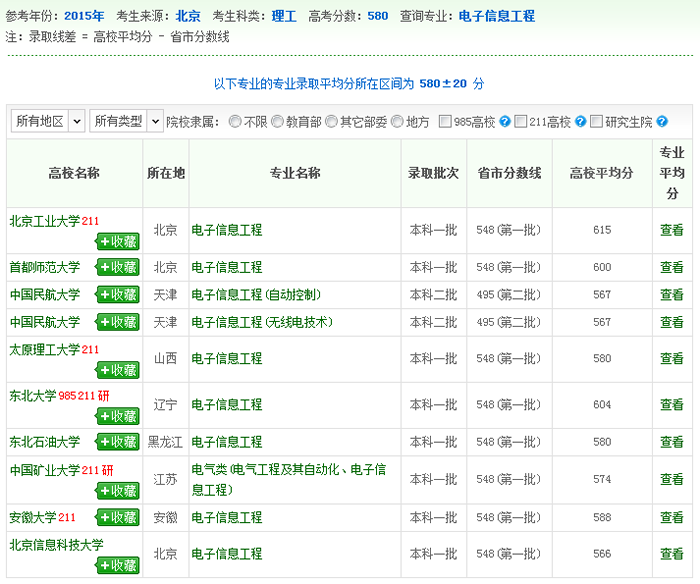Click help icon next to 研究生院
Viewport: 700px width, 584px height.
[662, 121]
